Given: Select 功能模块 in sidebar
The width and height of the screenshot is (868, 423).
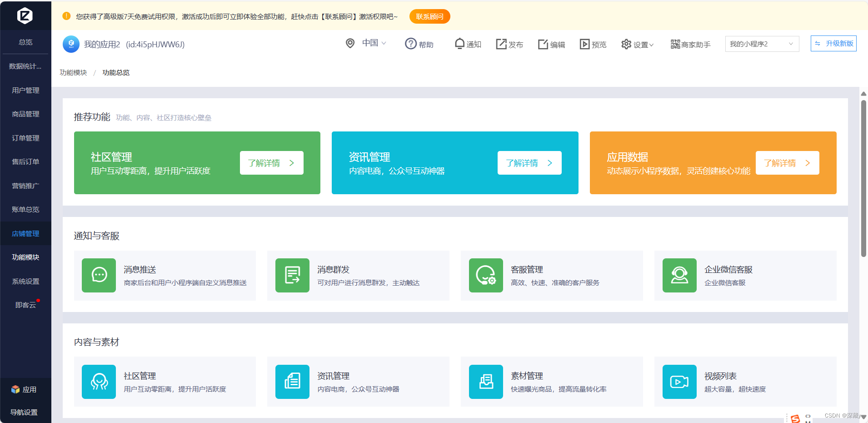Looking at the screenshot, I should pyautogui.click(x=25, y=257).
